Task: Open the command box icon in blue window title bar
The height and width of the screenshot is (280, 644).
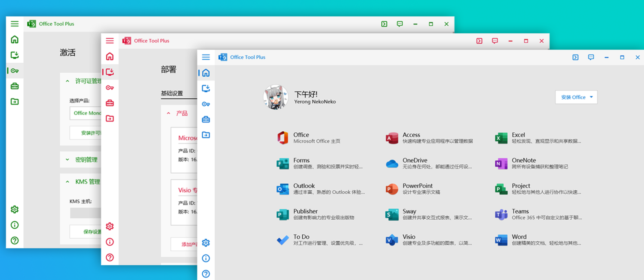Action: (x=575, y=58)
